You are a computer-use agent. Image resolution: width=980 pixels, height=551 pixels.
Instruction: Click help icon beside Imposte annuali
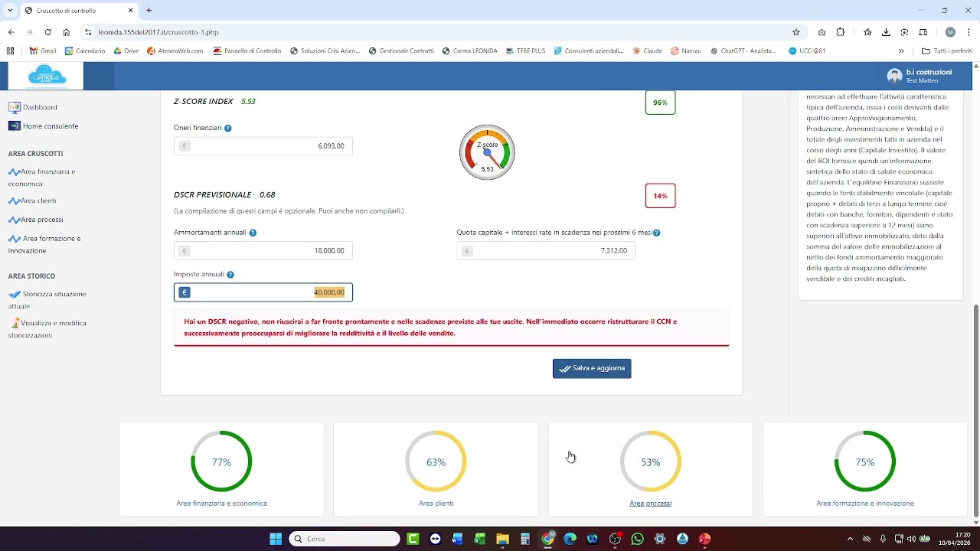(x=230, y=275)
